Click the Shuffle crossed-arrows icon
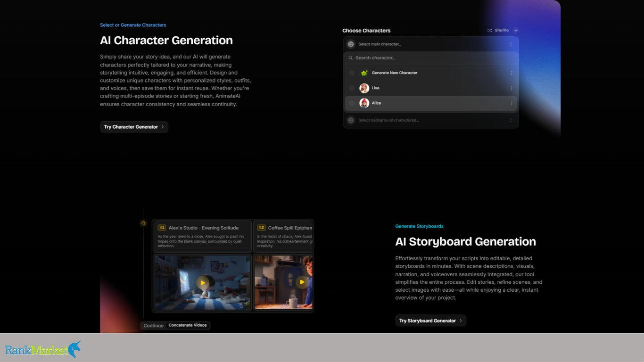The height and width of the screenshot is (362, 644). click(x=489, y=30)
